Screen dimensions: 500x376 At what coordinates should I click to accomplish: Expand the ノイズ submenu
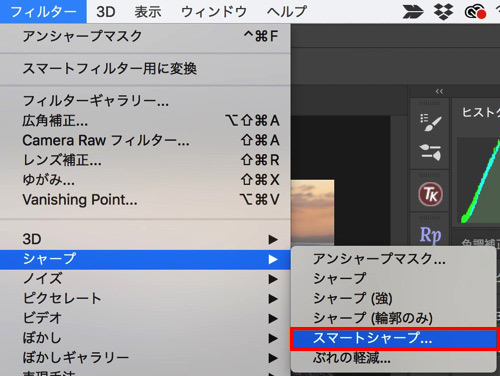145,279
